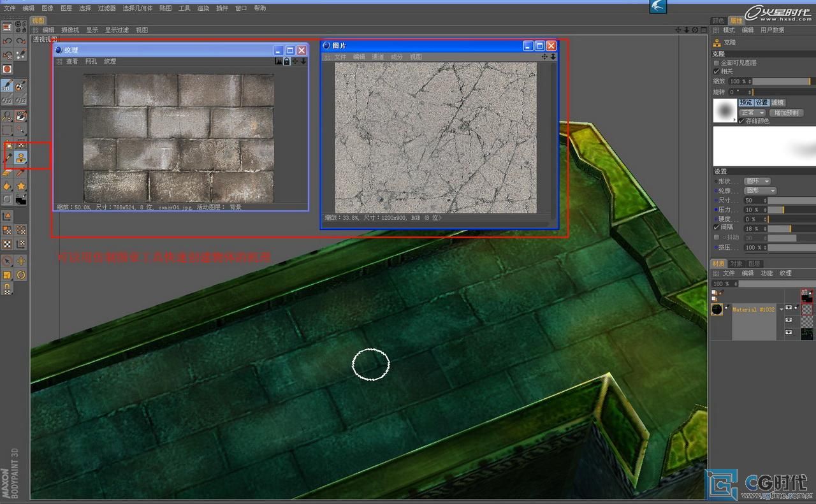Select the Material #1032 sphere thumbnail
This screenshot has height=504, width=816.
[x=717, y=309]
